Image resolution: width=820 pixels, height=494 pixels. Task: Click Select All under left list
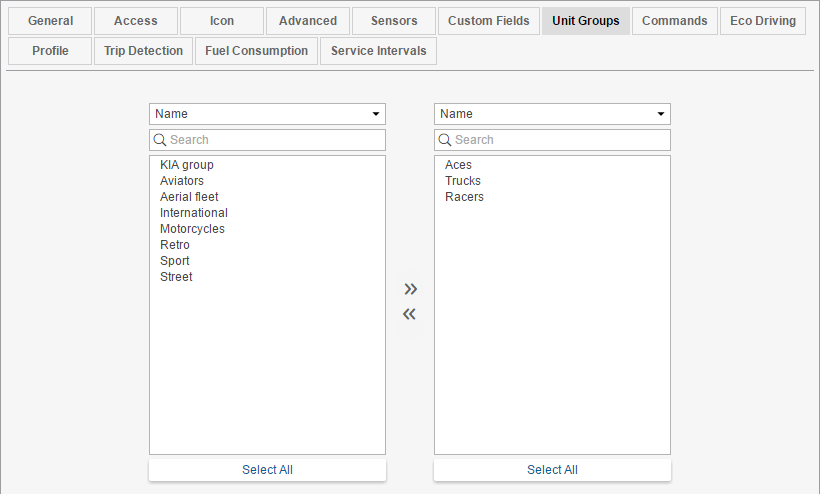point(267,470)
